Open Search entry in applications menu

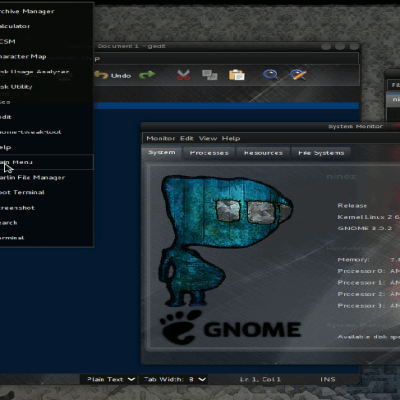click(47, 223)
